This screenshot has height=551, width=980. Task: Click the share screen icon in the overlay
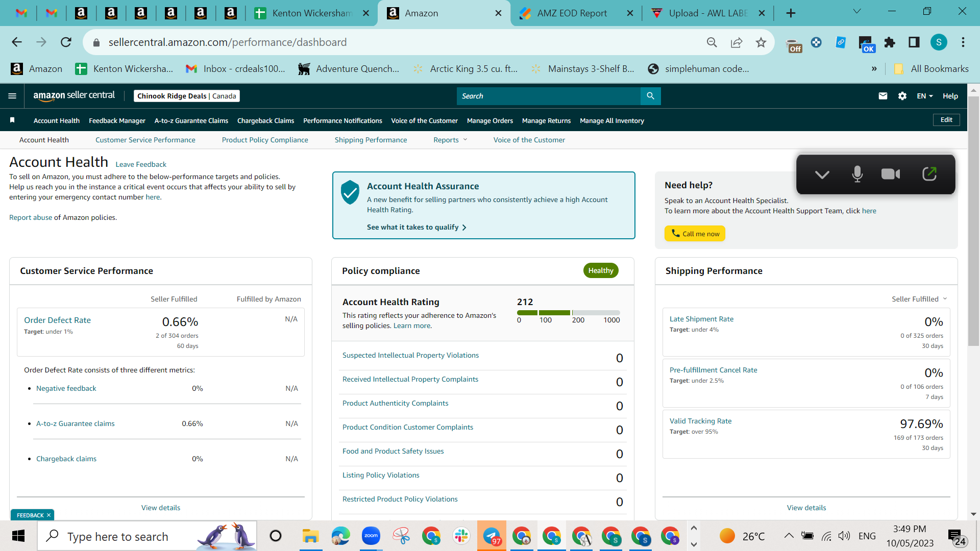pos(929,174)
